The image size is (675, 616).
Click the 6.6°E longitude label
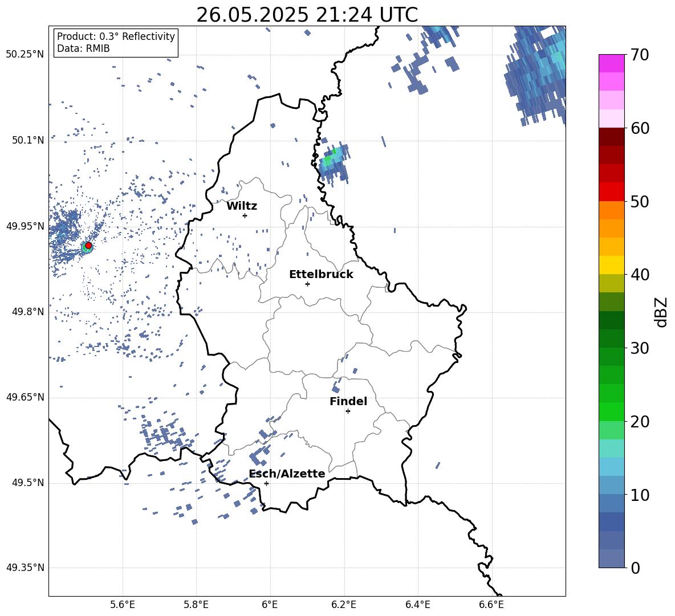click(491, 605)
